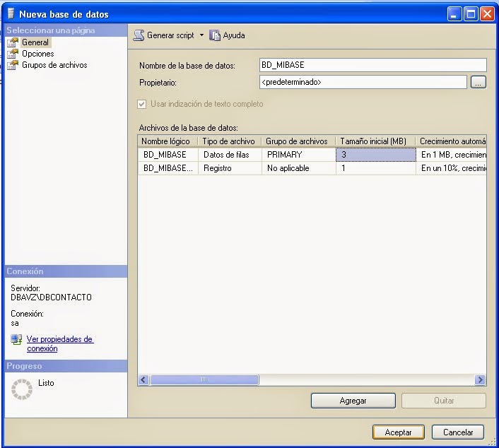
Task: Click the Archivos de la base de datos label
Action: tap(189, 128)
